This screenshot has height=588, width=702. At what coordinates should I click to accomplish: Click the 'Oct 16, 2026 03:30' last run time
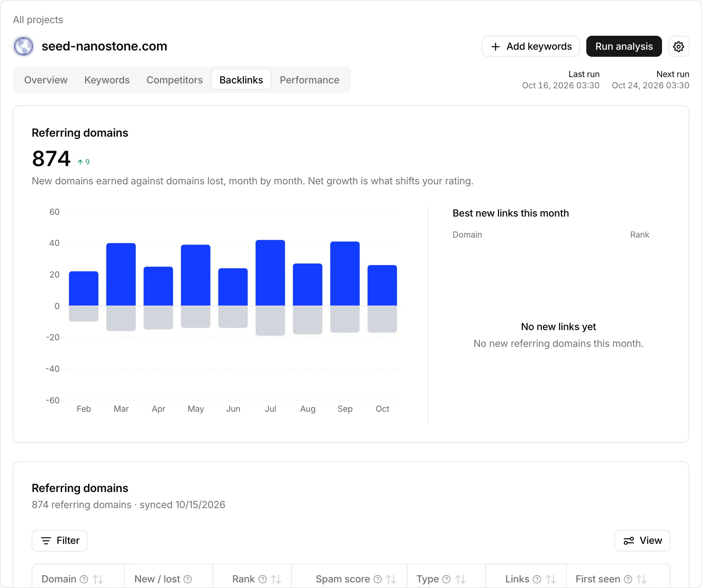pos(561,86)
